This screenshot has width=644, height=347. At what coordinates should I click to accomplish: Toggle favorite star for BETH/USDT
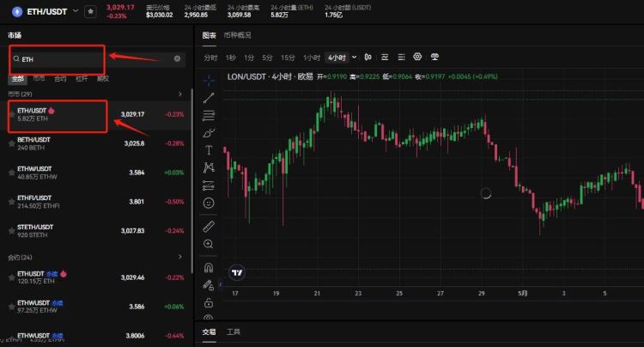pyautogui.click(x=11, y=143)
